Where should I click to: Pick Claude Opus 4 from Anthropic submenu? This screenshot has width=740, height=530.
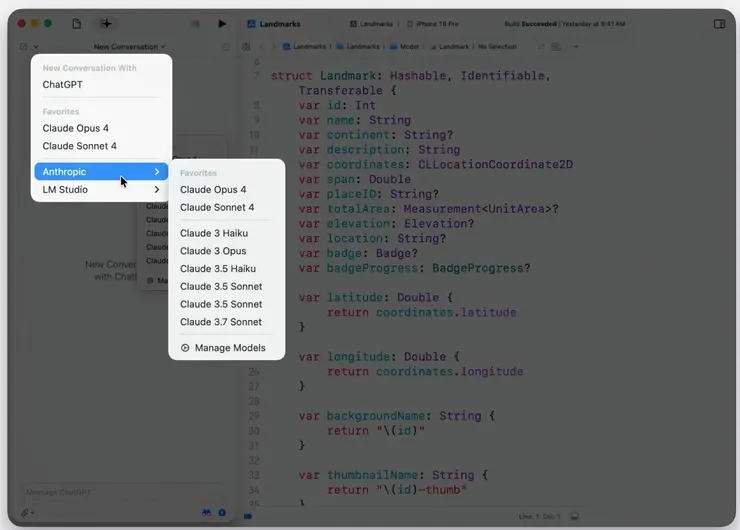click(227, 190)
